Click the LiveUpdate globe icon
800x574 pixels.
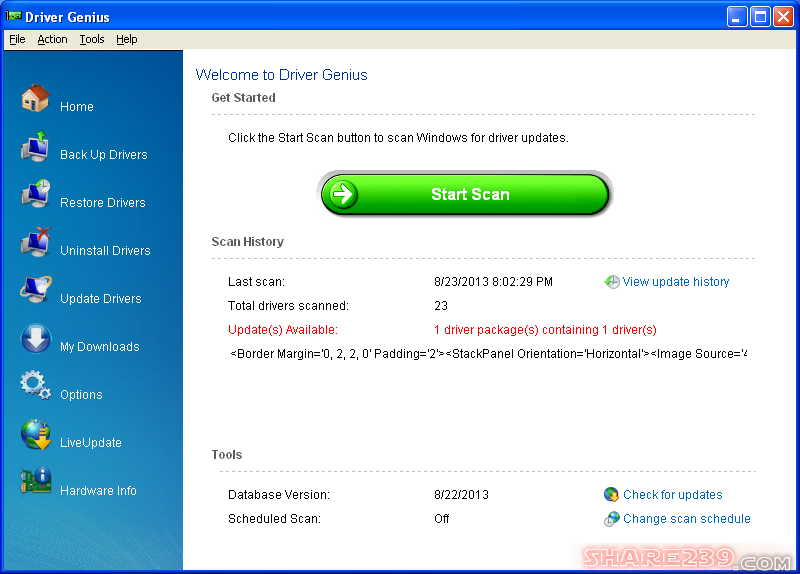click(x=36, y=434)
